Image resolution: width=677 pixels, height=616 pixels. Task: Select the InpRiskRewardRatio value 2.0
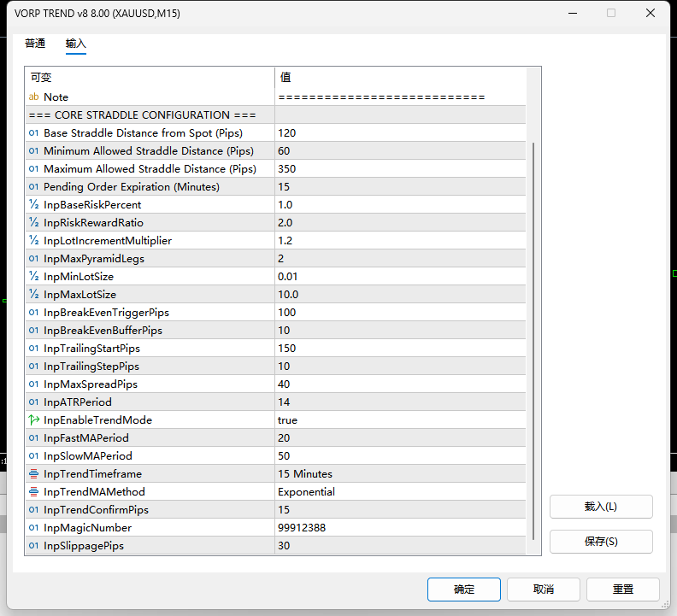[400, 223]
